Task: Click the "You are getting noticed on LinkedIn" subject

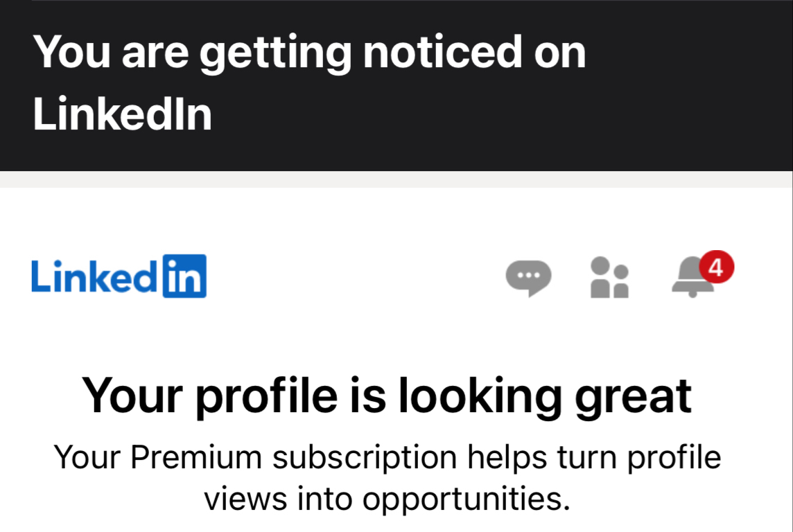Action: 309,82
